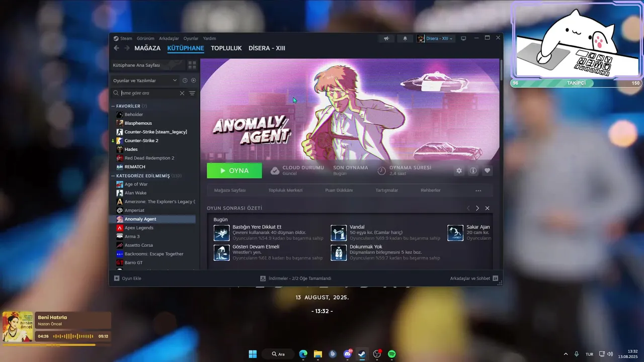This screenshot has width=644, height=362.
Task: Open Microsoft Edge from the taskbar
Action: 303,354
